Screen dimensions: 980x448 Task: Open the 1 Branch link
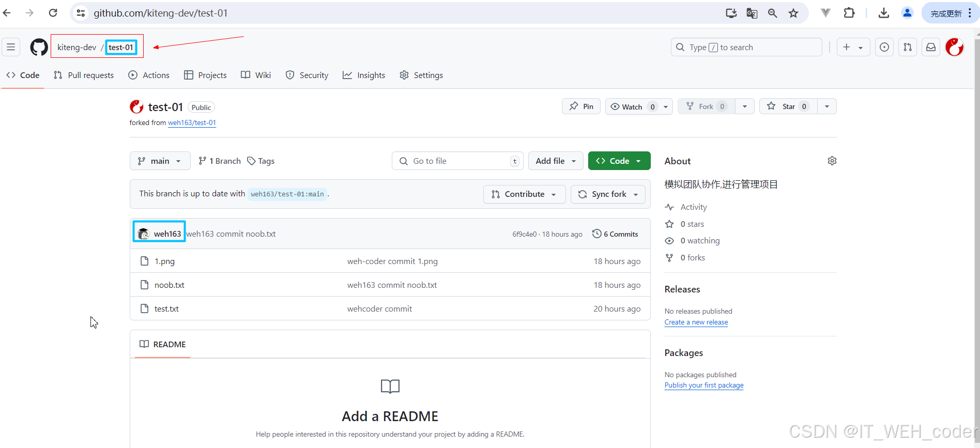click(x=220, y=161)
